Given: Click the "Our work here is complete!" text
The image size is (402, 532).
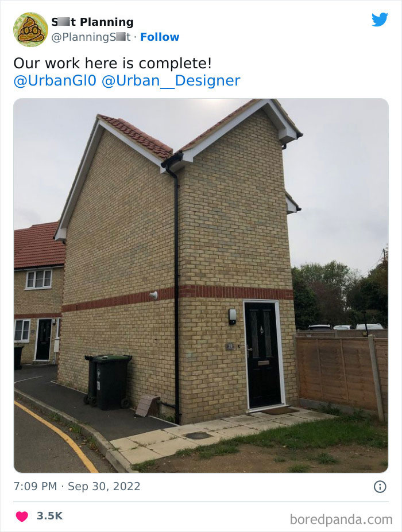Looking at the screenshot, I should (113, 63).
